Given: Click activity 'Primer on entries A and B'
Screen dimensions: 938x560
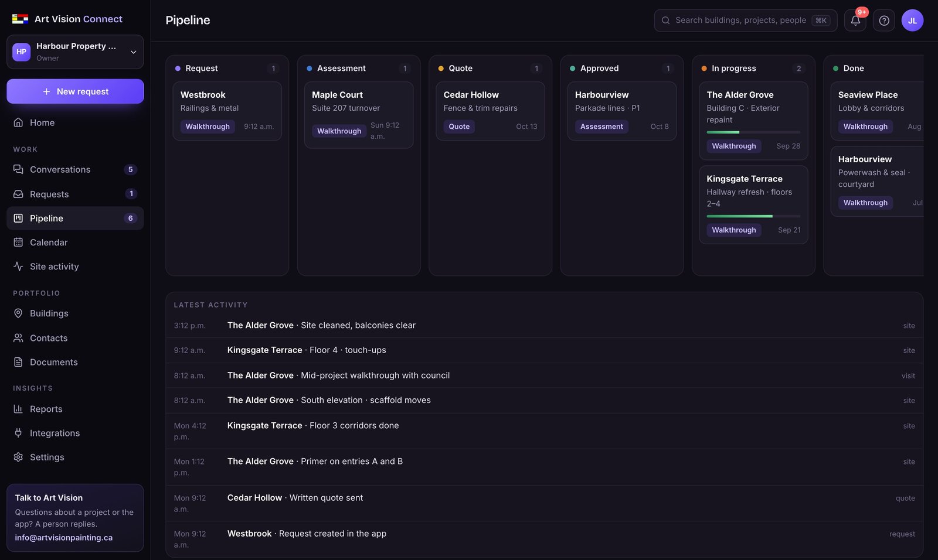Looking at the screenshot, I should coord(544,467).
